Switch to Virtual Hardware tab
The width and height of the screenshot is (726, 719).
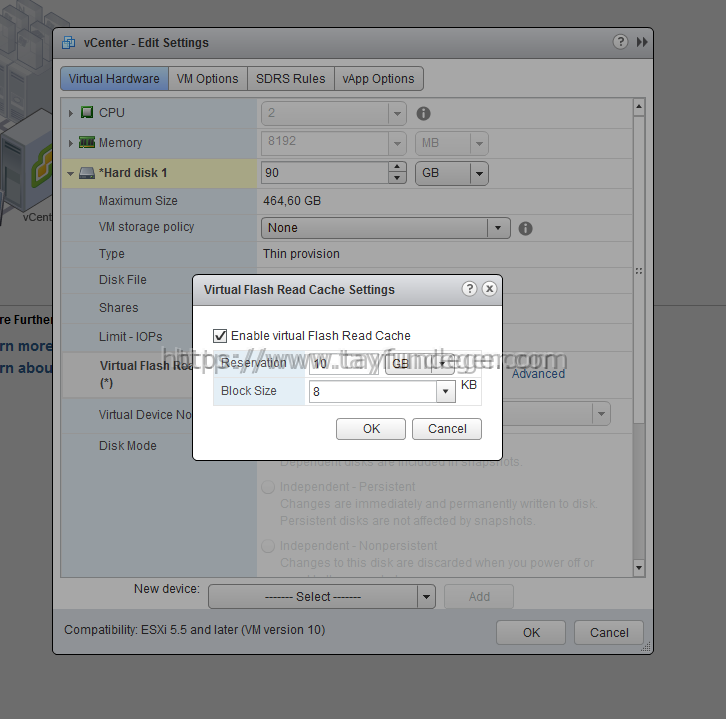(x=114, y=79)
